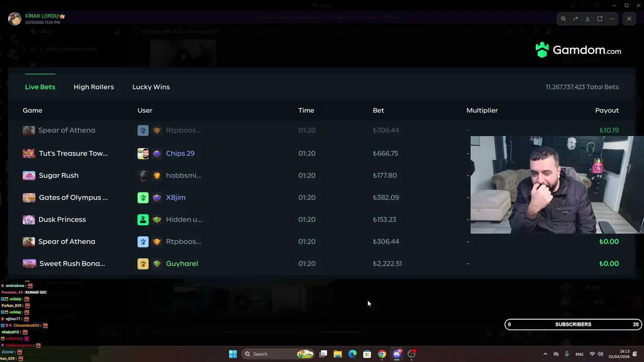The height and width of the screenshot is (362, 644).
Task: Open the Windows Start menu
Action: click(232, 354)
